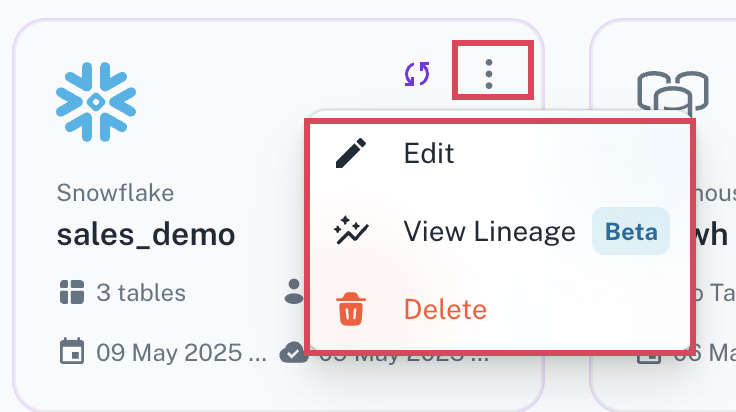The image size is (736, 412).
Task: Click the tables grid icon
Action: click(x=72, y=292)
